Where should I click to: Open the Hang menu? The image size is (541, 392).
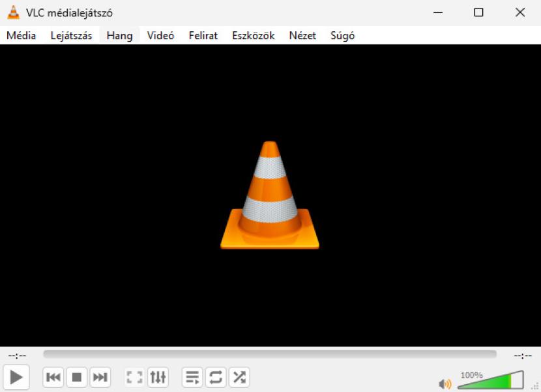coord(119,36)
